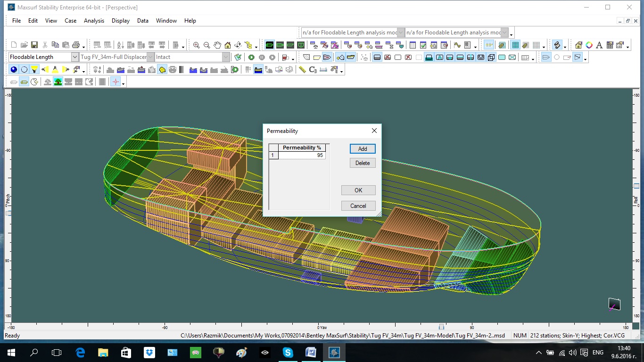Click the Font 'A' icon
The width and height of the screenshot is (644, 362).
(599, 45)
